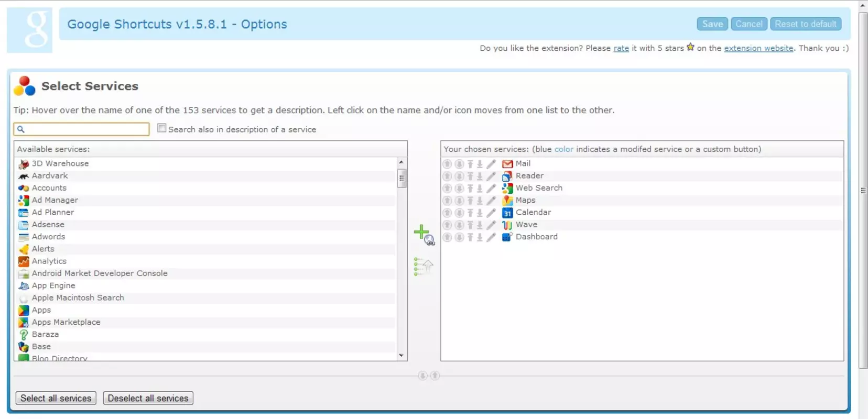This screenshot has height=419, width=868.
Task: Remove Web Search from chosen services
Action: (539, 188)
